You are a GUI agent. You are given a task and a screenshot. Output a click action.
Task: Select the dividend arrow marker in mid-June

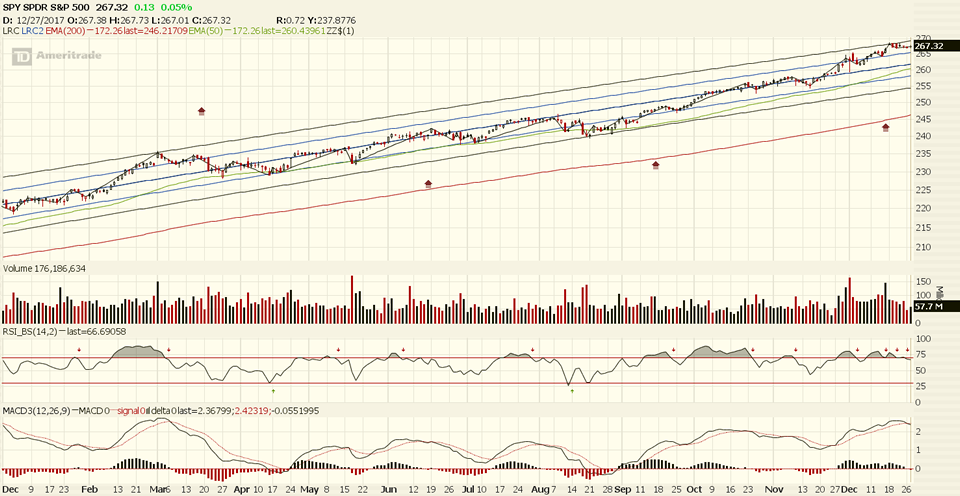(428, 184)
